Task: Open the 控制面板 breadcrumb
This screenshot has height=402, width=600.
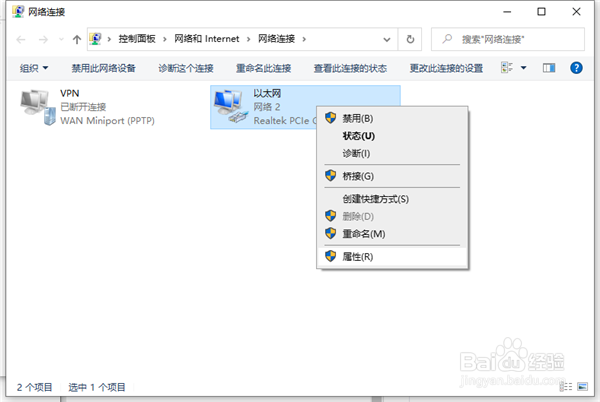Action: 137,39
